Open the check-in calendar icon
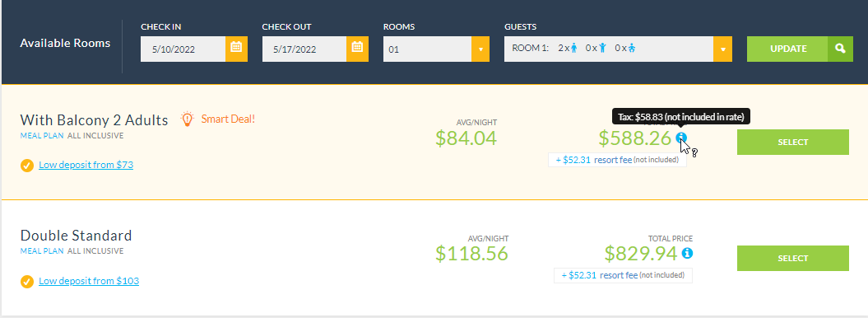This screenshot has width=868, height=318. tap(236, 49)
